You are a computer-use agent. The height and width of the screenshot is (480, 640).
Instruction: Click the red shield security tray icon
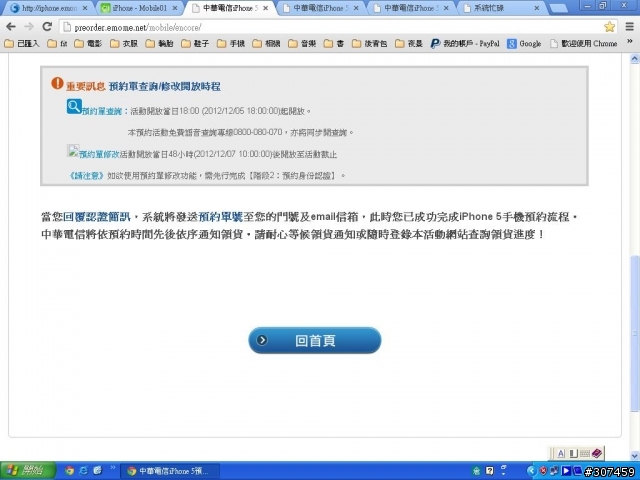tap(543, 471)
